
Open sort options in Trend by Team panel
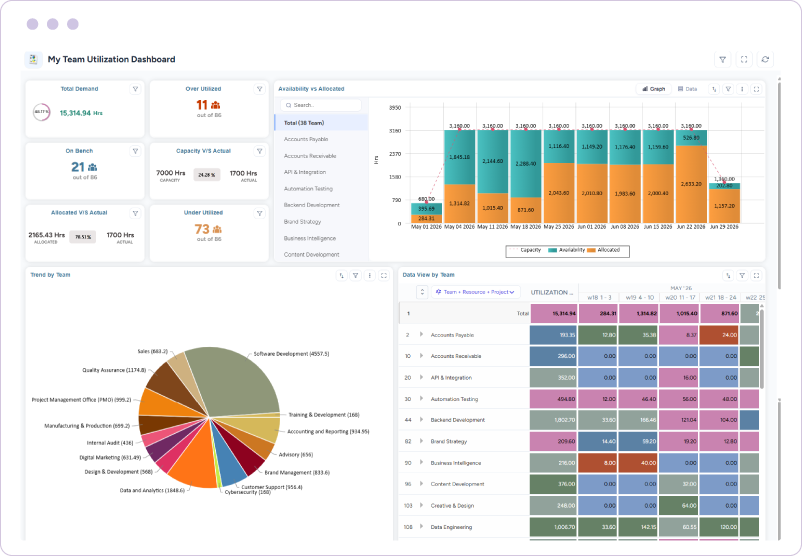(x=342, y=276)
